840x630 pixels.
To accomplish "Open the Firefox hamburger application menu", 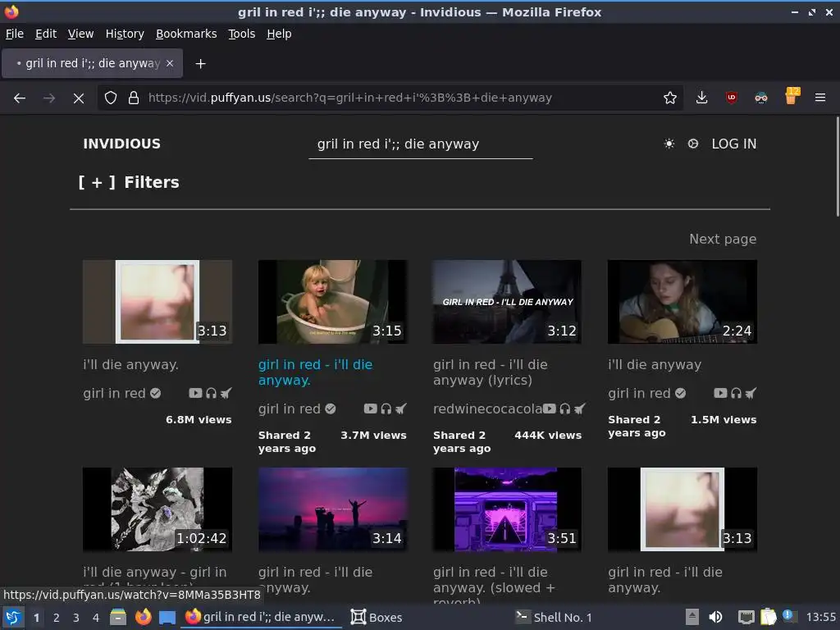I will [x=820, y=98].
